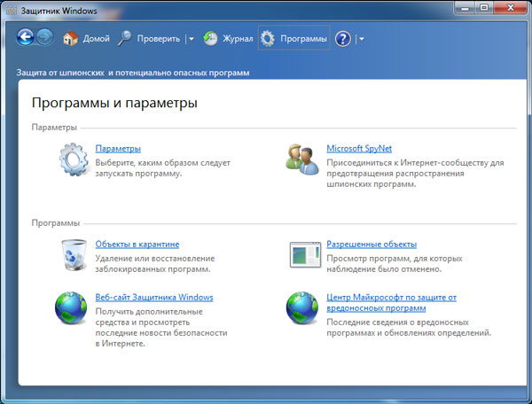The image size is (532, 404).
Task: Click text 'Выберите, каким образом следует'
Action: (163, 163)
